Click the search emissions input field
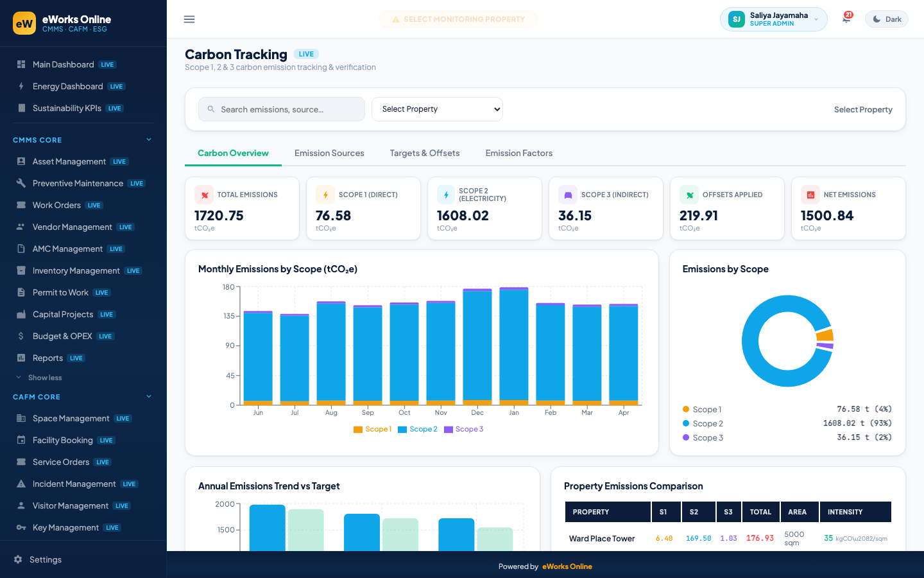Viewport: 924px width, 578px height. click(282, 109)
